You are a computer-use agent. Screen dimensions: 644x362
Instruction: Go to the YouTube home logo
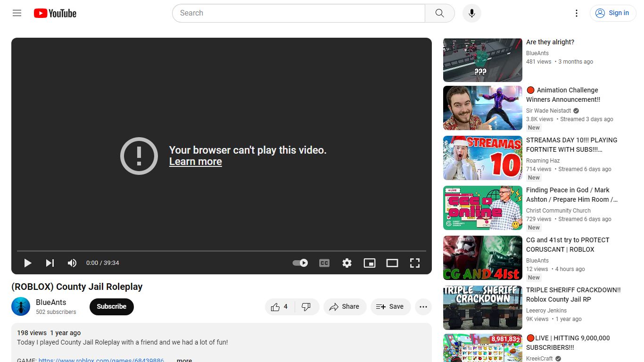click(x=55, y=13)
